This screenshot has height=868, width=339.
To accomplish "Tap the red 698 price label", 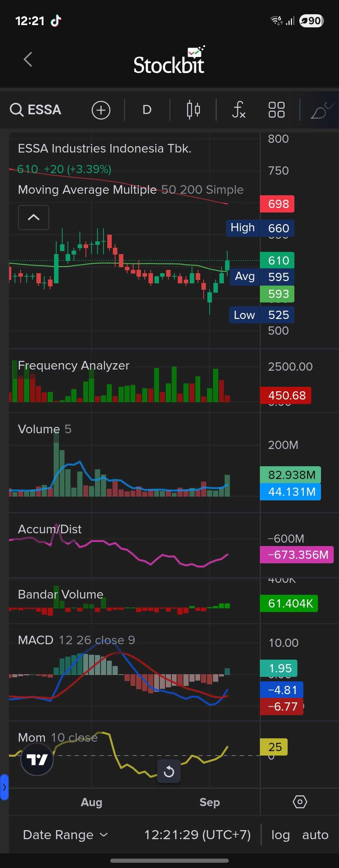I will [x=277, y=204].
